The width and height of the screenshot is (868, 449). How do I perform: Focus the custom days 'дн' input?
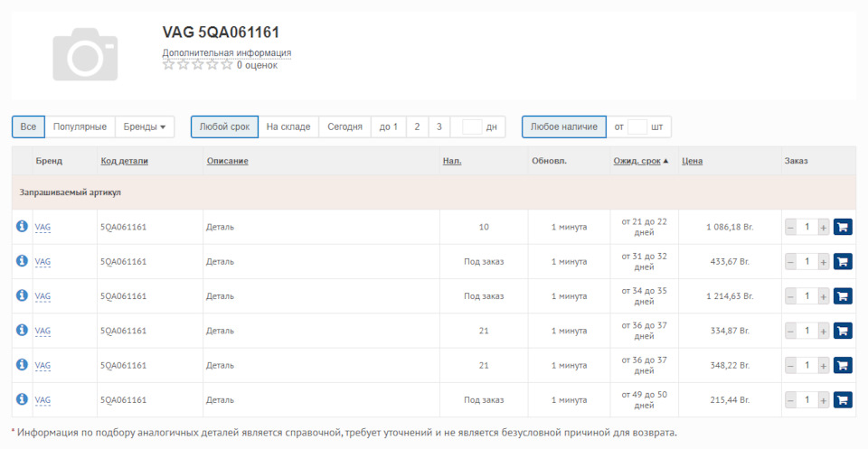coord(472,126)
